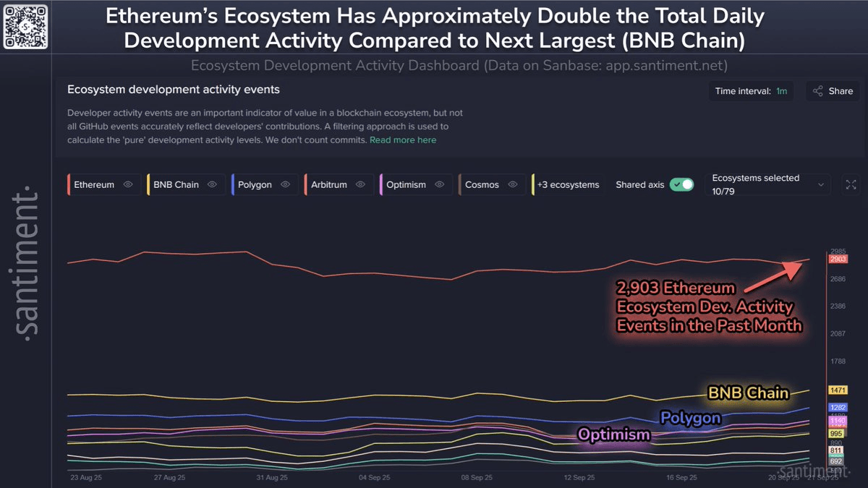Click the Optimism eye icon
Screen dimensions: 868x488
pos(440,185)
